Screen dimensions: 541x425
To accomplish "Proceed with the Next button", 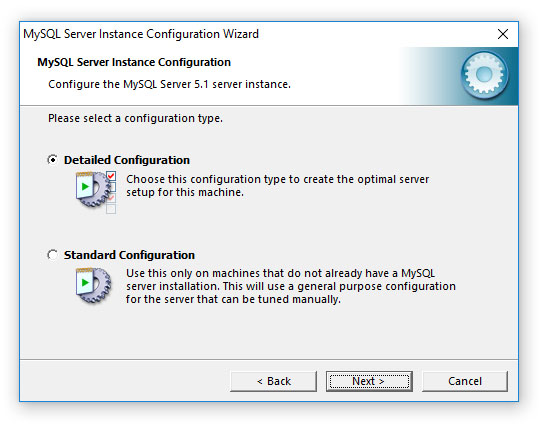I will 369,381.
